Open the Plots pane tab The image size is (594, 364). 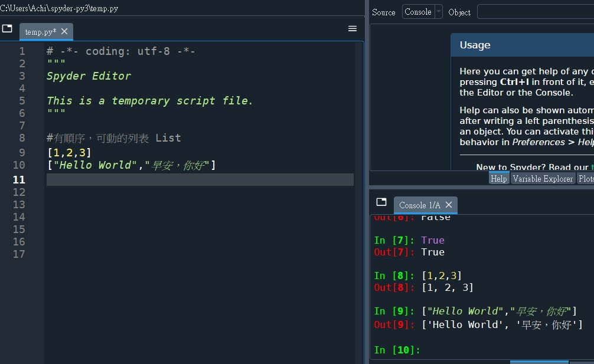(x=586, y=179)
